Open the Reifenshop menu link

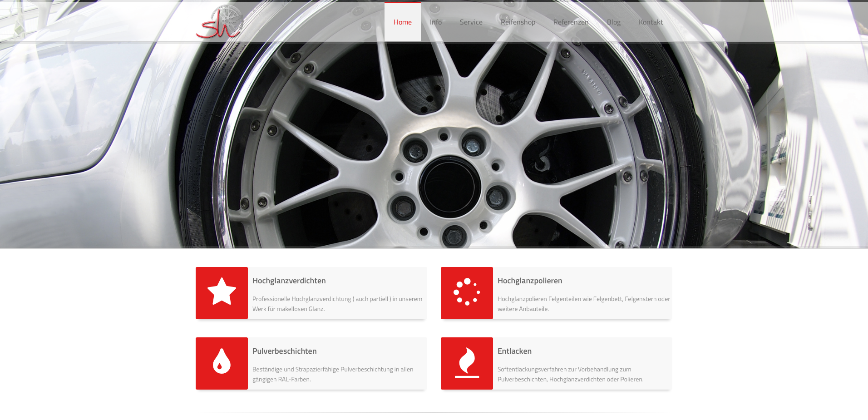[x=518, y=22]
